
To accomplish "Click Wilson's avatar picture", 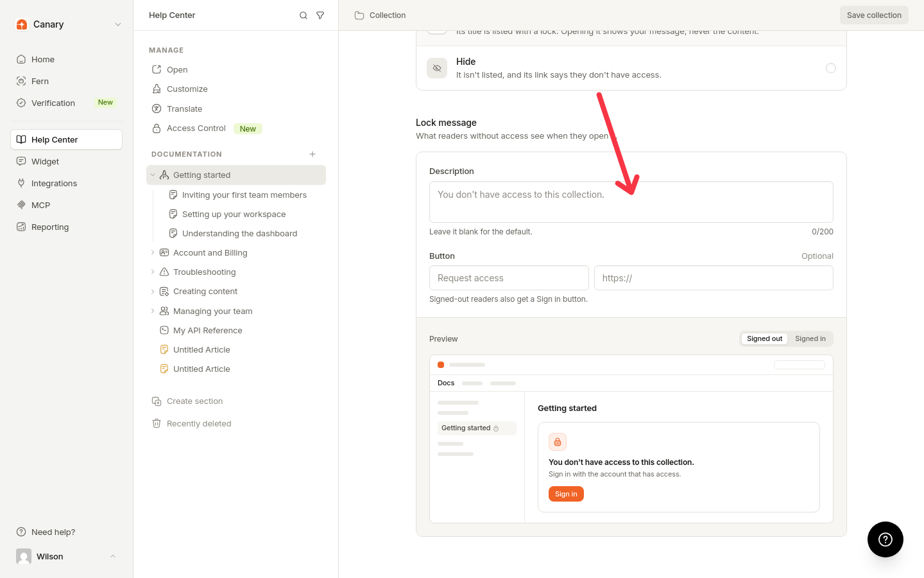I will [x=24, y=556].
